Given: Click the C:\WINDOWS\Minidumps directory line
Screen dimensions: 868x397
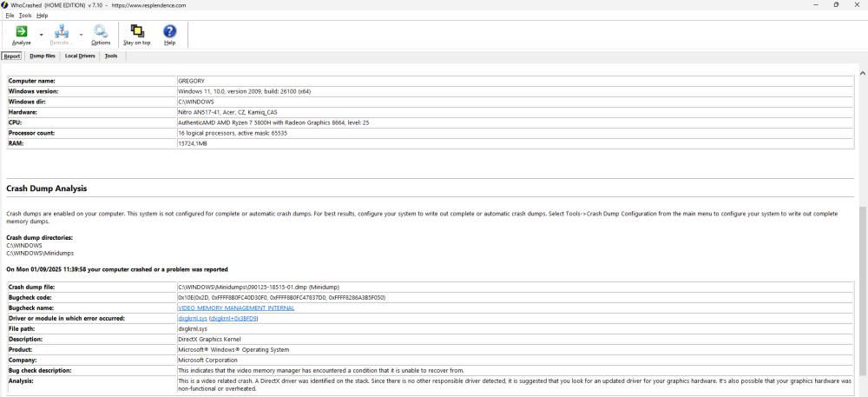Looking at the screenshot, I should (x=40, y=253).
